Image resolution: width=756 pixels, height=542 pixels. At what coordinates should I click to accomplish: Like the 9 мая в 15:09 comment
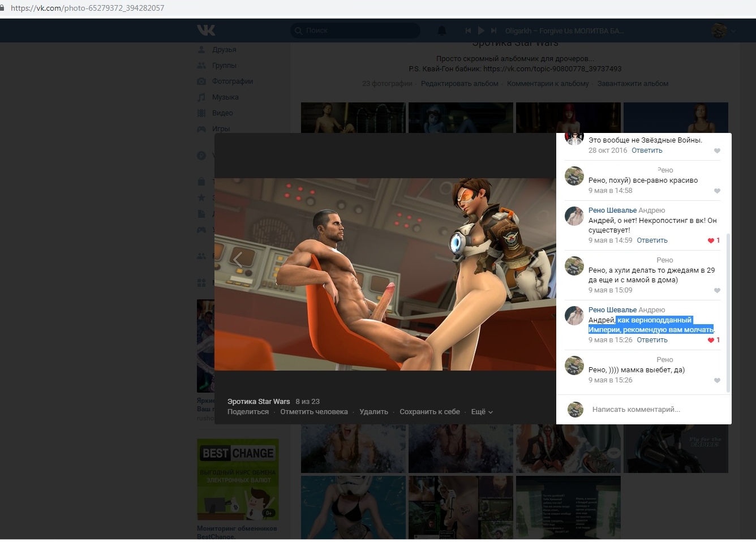717,290
